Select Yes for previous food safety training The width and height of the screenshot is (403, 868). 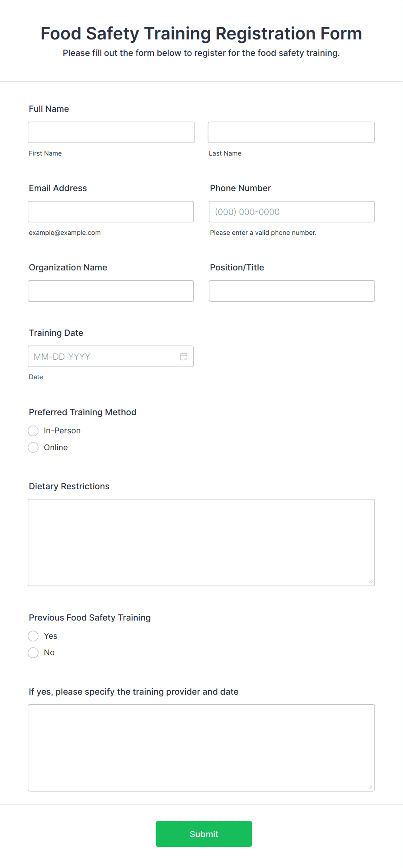33,636
